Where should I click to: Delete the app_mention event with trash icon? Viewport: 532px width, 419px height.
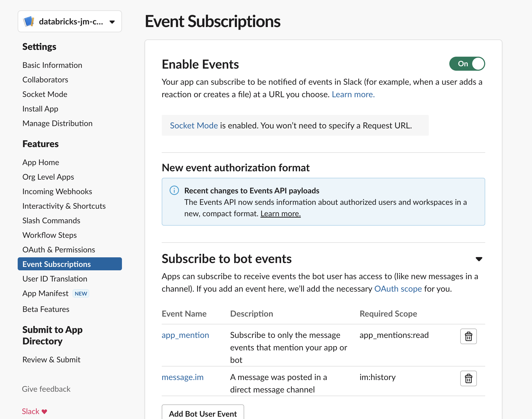(468, 336)
